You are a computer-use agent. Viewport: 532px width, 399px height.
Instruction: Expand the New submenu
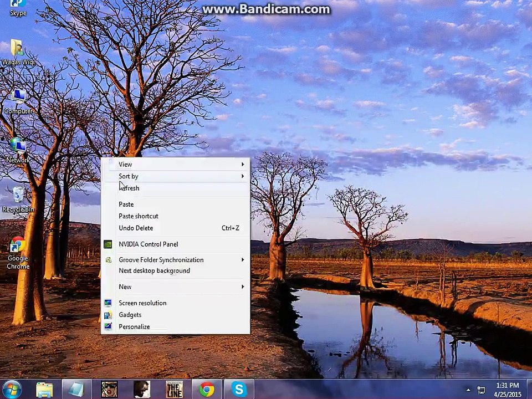click(176, 287)
